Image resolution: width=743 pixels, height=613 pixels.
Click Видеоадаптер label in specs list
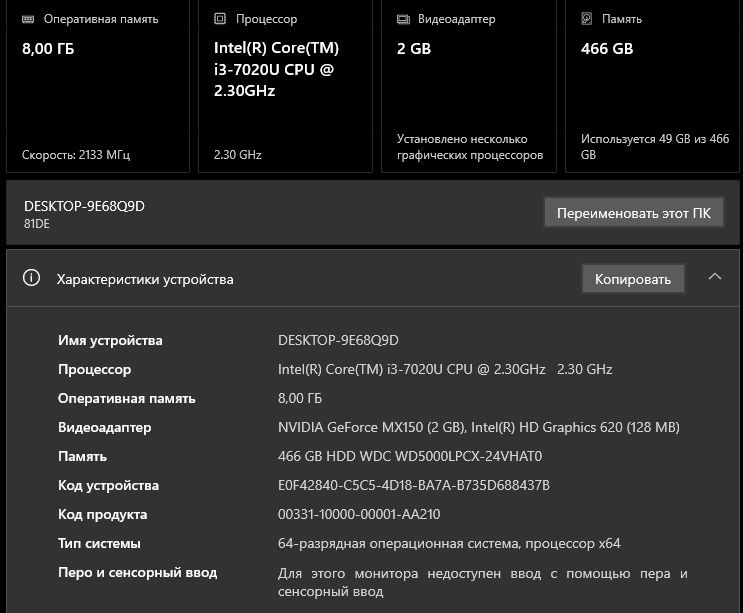point(104,427)
